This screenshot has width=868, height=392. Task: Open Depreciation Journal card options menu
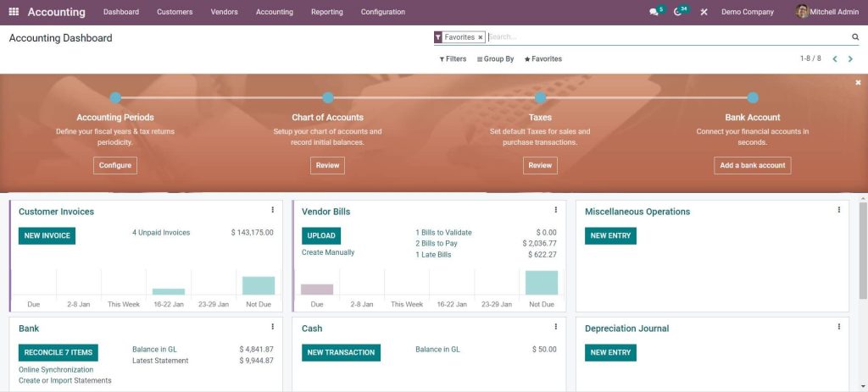pos(838,327)
